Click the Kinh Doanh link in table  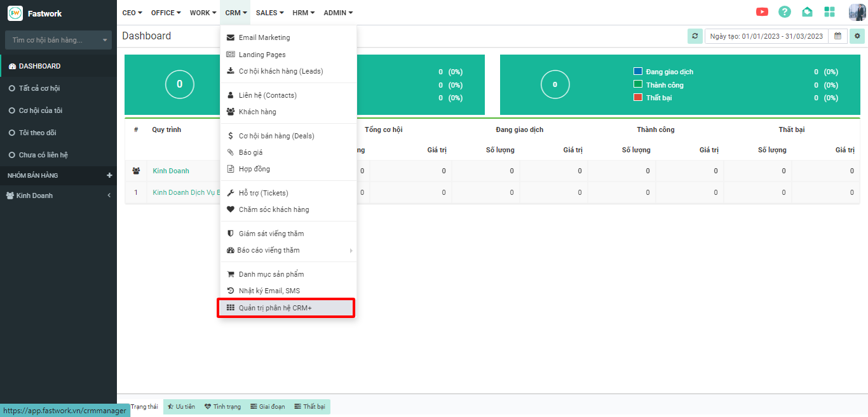pyautogui.click(x=171, y=171)
